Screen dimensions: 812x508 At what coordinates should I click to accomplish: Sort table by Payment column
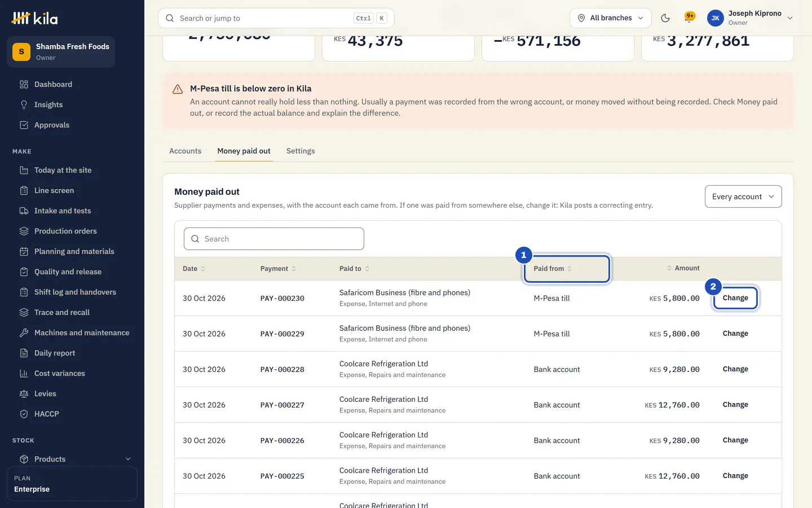pyautogui.click(x=278, y=269)
